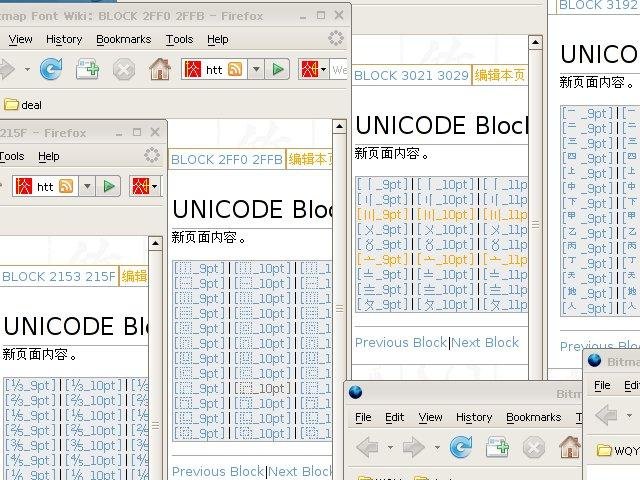This screenshot has height=480, width=640.
Task: Open Bookmarks menu in bottom Firefox window
Action: 533,417
